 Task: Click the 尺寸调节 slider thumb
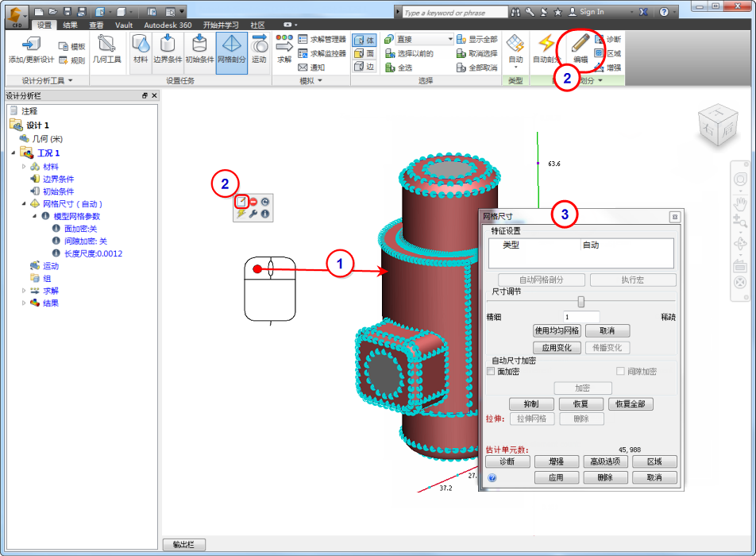pos(581,302)
